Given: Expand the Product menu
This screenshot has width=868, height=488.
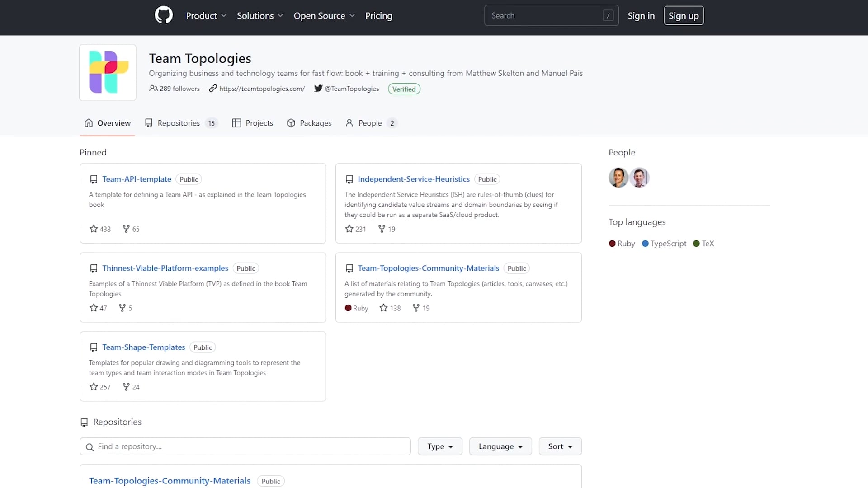Looking at the screenshot, I should (x=206, y=16).
